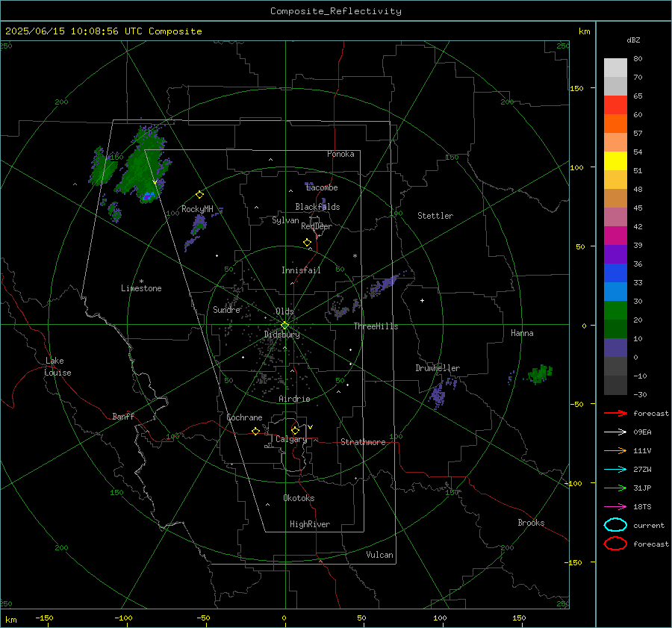Select the red 60-65 dBZ swatch
Viewport: 672px width, 628px height.
coord(615,105)
